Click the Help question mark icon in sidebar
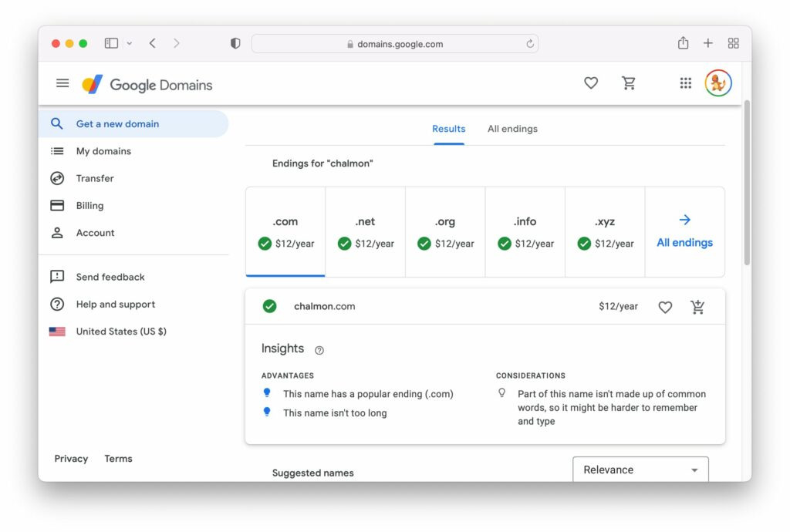This screenshot has height=532, width=790. click(57, 304)
